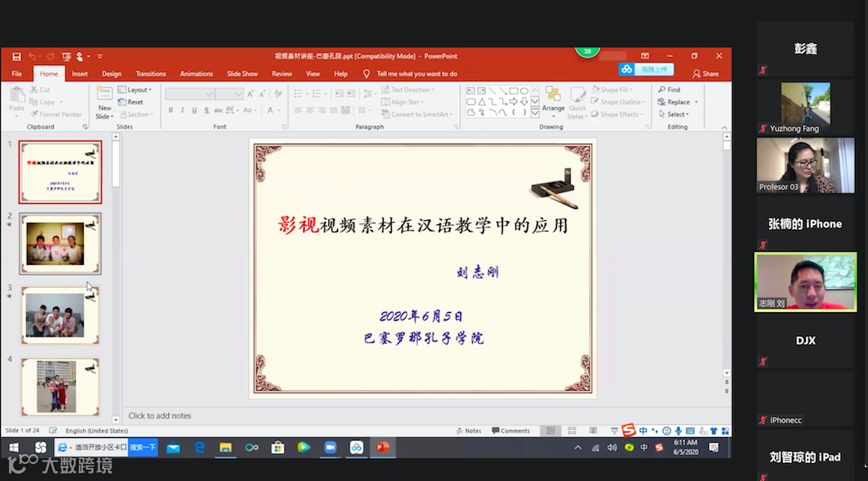This screenshot has width=868, height=481.
Task: Switch to Slide Sorter view icon
Action: coord(572,431)
